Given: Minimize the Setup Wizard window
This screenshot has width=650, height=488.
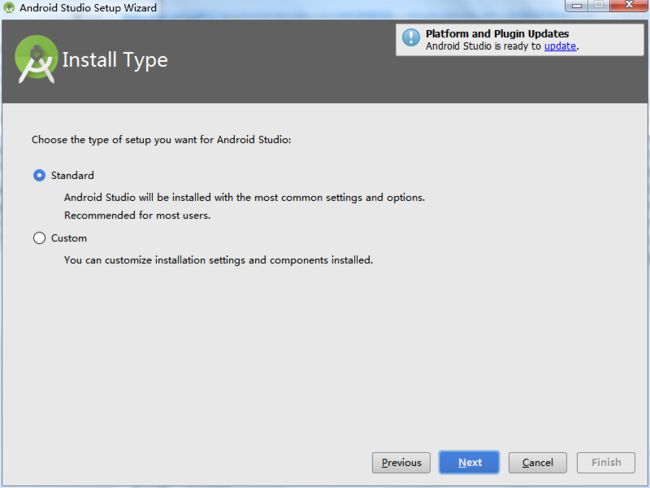Looking at the screenshot, I should (576, 5).
